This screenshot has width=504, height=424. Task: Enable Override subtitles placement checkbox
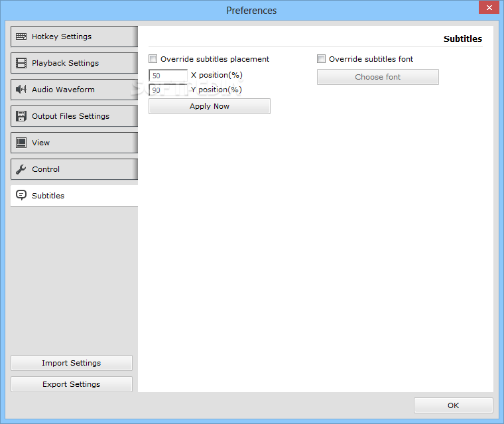point(153,59)
